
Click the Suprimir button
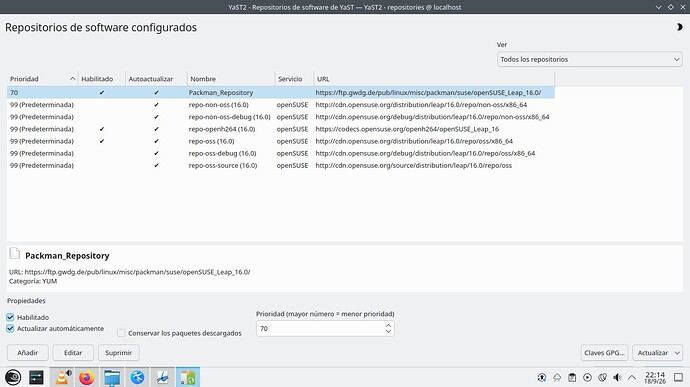pos(118,353)
